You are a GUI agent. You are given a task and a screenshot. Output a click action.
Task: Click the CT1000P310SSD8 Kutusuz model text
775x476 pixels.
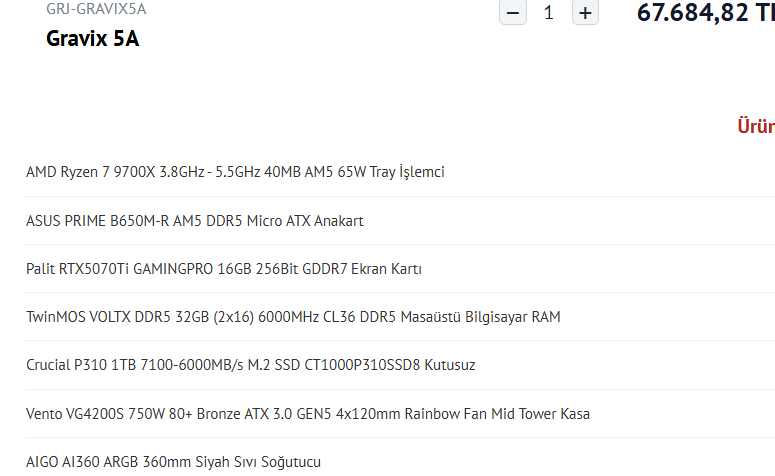coord(389,365)
